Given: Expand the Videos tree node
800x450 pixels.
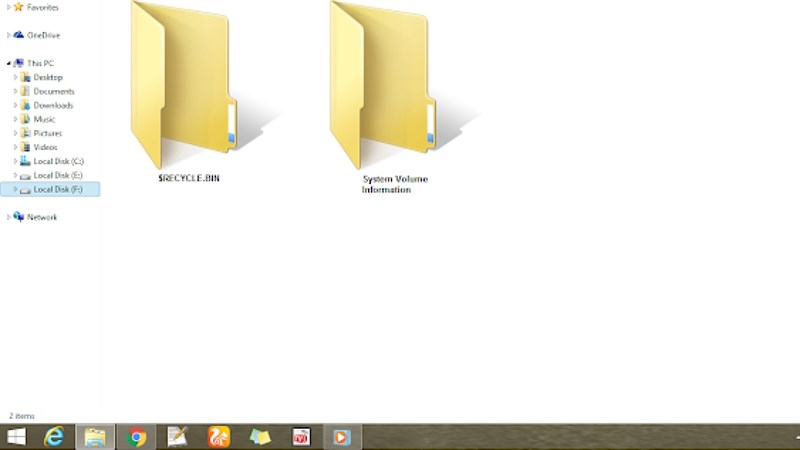Looking at the screenshot, I should point(15,147).
